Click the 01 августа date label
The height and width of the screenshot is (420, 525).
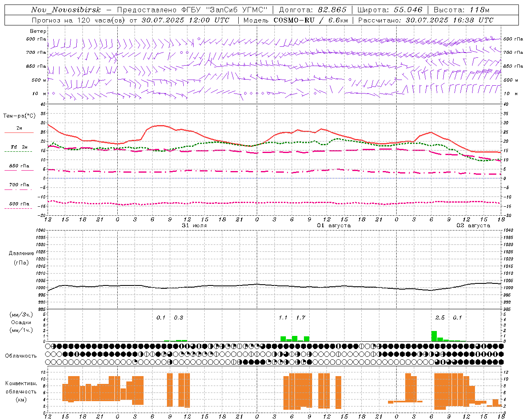click(334, 226)
